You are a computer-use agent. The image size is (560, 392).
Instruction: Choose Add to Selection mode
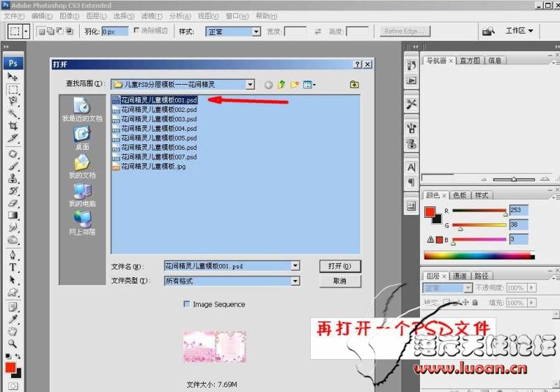point(50,31)
